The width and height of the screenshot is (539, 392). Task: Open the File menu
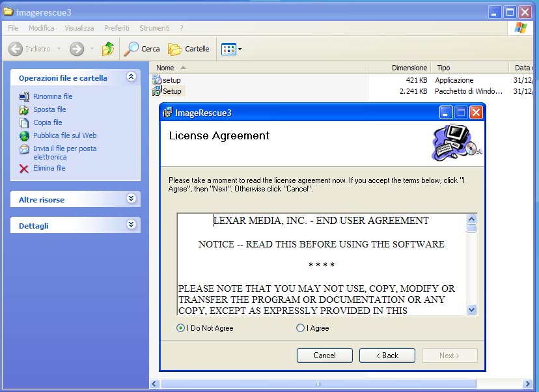point(13,28)
